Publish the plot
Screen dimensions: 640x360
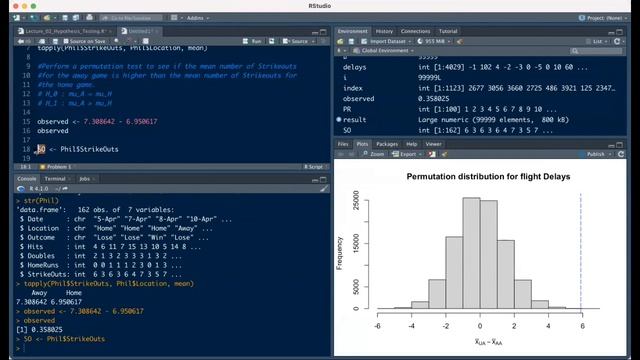[x=595, y=154]
